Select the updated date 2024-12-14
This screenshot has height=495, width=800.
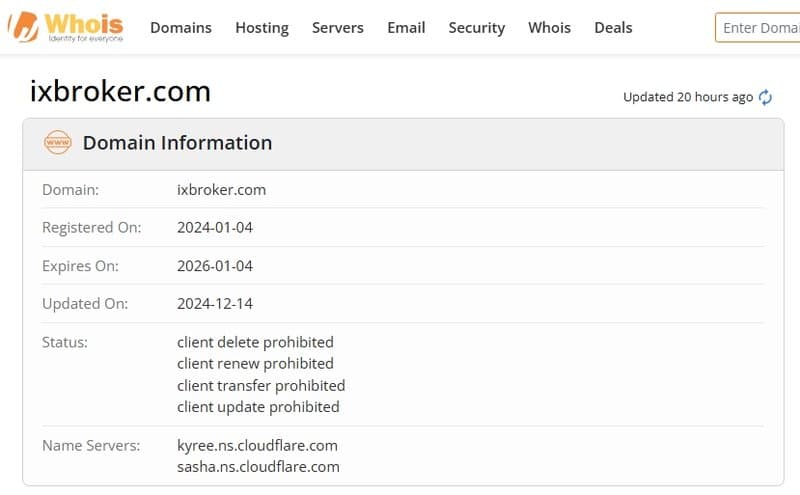215,304
